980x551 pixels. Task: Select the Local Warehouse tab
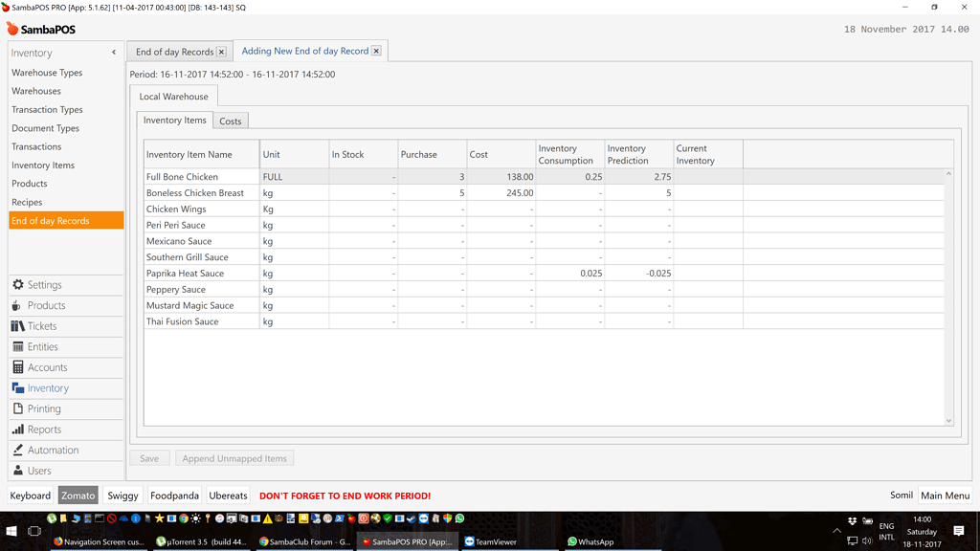coord(174,97)
